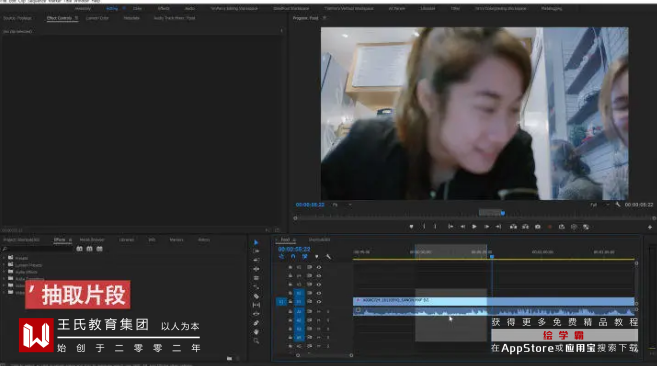Click Accelerated Effects filter icon
Viewport: 657px width, 366px height.
79,249
